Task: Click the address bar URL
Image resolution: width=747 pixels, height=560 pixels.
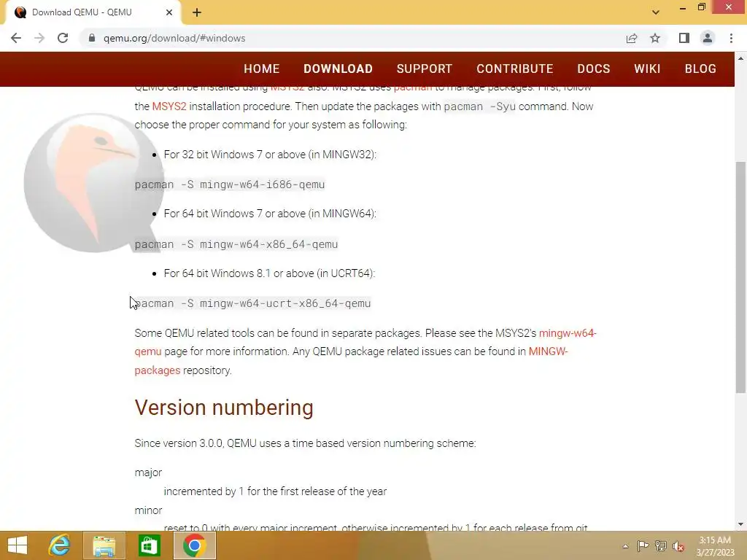Action: [174, 38]
